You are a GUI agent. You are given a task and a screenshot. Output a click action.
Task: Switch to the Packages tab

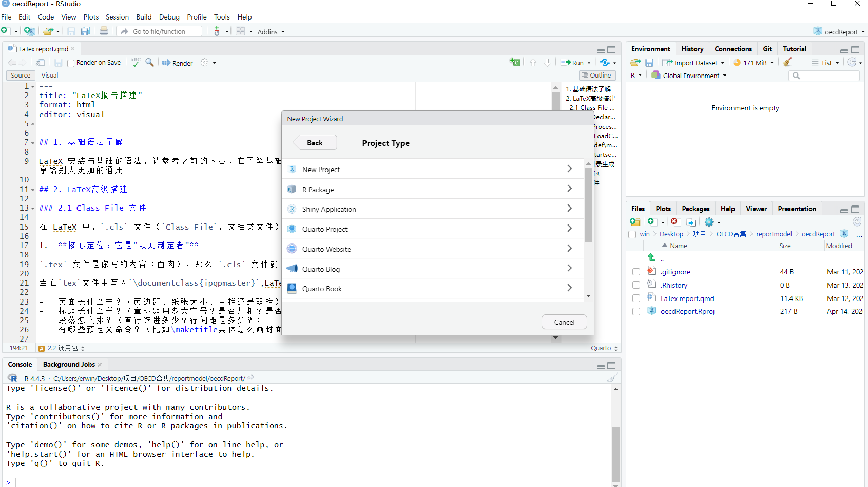pyautogui.click(x=696, y=209)
